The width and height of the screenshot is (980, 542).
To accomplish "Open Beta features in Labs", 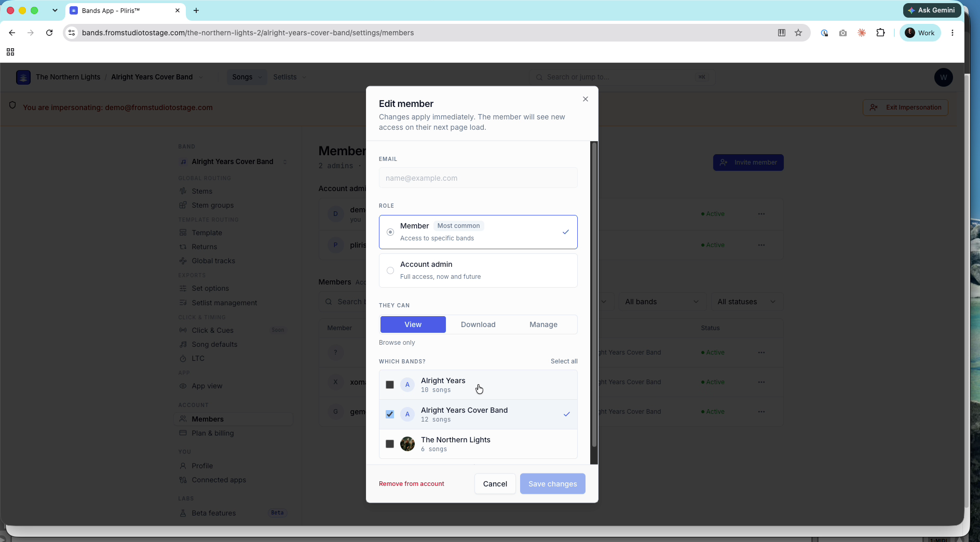I will (x=213, y=513).
